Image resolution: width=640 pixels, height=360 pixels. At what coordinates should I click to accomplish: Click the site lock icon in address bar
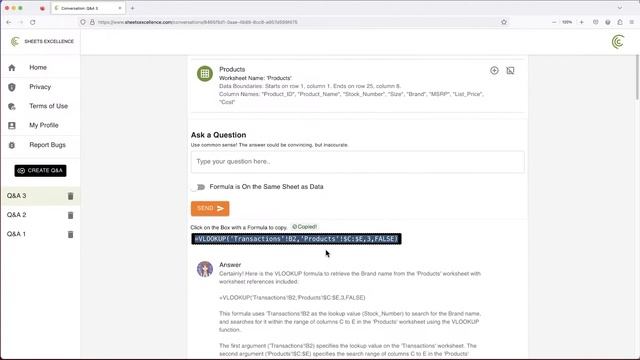coord(92,22)
